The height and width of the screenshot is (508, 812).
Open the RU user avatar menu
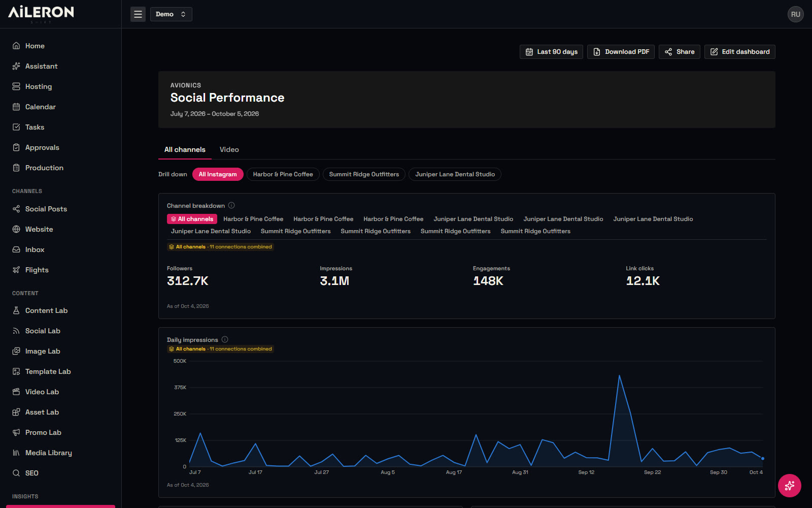796,14
